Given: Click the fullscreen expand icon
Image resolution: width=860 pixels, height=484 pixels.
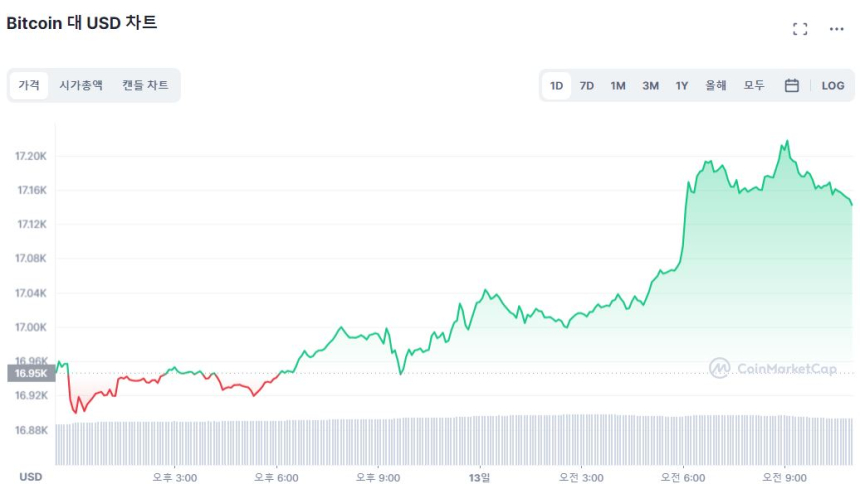Looking at the screenshot, I should pos(799,29).
